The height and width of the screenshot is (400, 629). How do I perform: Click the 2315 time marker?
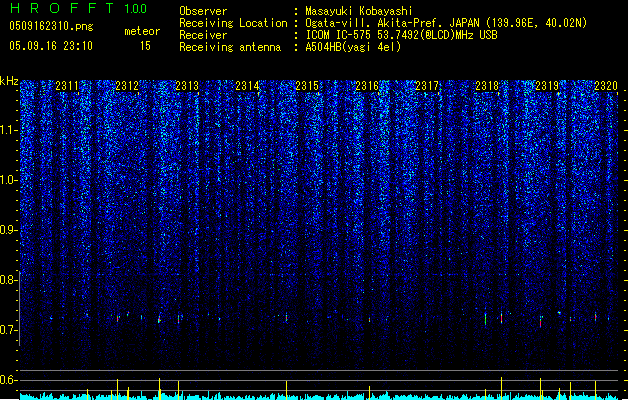(x=307, y=86)
